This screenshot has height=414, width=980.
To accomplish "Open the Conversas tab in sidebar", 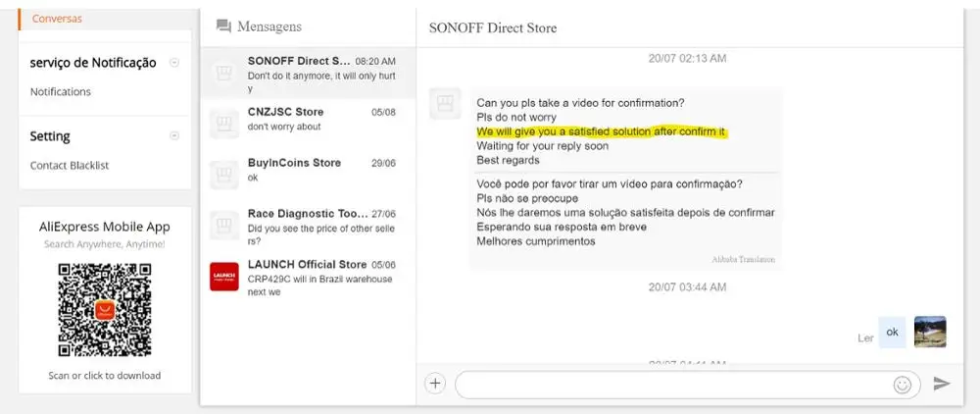I will pos(57,18).
